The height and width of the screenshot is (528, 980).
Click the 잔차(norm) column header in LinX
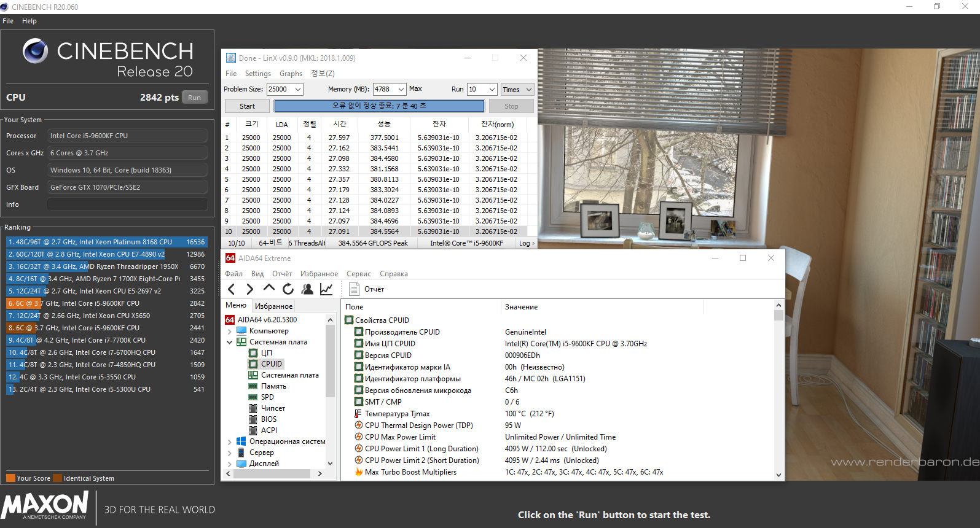tap(497, 125)
